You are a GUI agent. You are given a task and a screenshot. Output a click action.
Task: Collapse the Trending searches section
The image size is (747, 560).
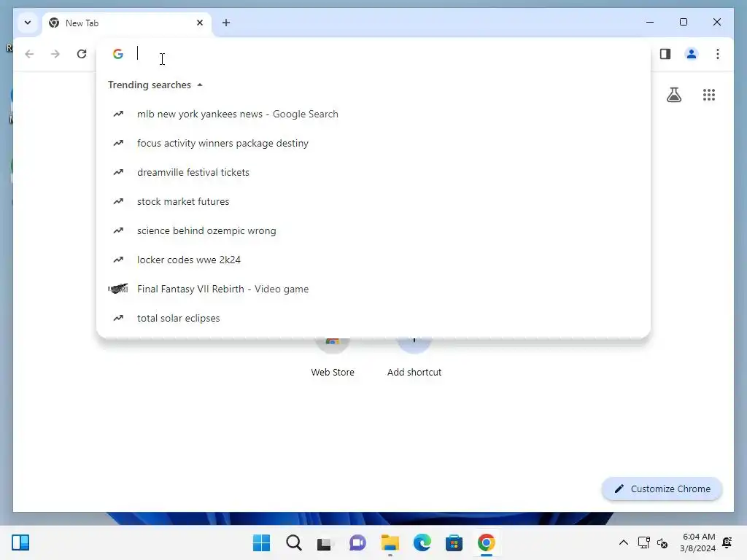tap(155, 85)
